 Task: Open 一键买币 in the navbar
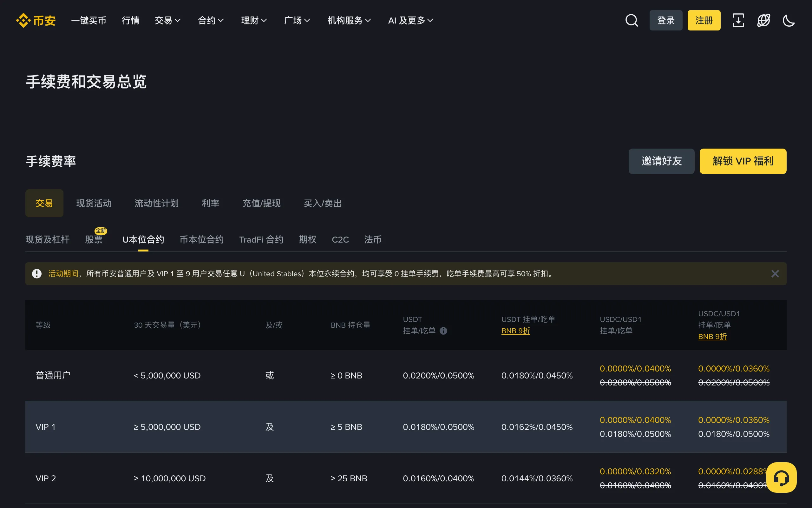coord(88,21)
